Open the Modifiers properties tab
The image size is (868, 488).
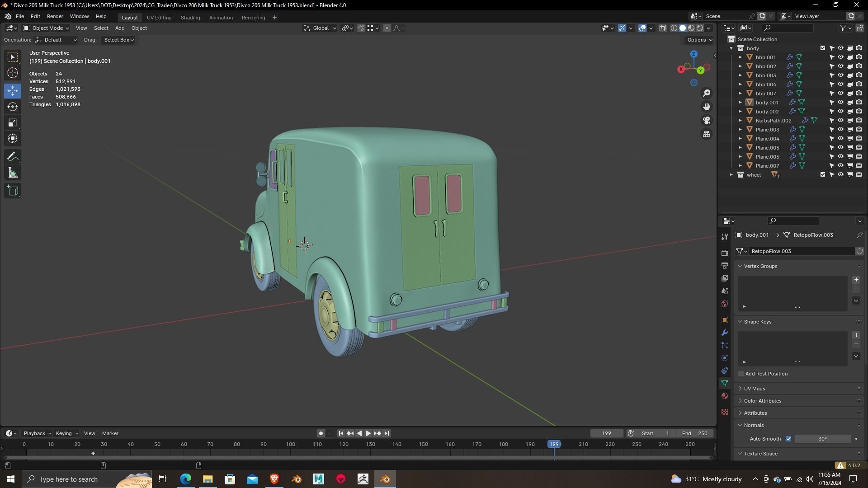725,333
